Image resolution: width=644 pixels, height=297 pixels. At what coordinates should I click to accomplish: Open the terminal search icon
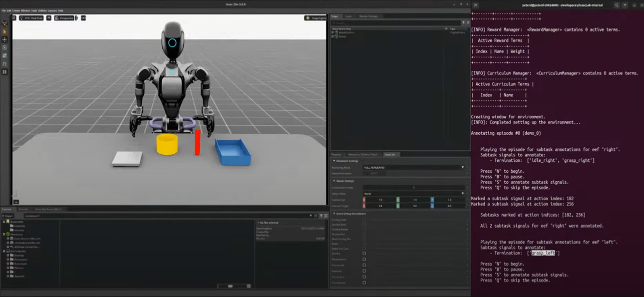(x=617, y=5)
